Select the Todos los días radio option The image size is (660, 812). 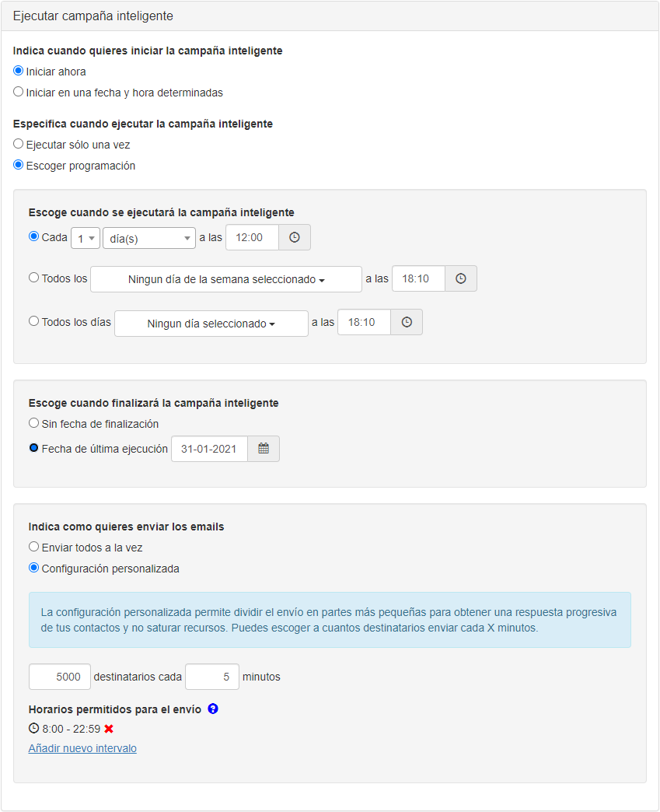tap(33, 321)
